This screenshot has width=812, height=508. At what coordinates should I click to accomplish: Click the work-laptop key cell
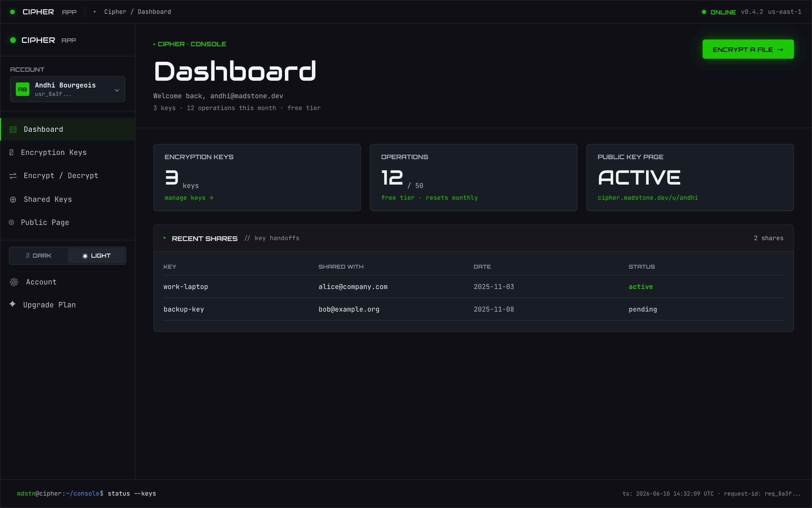(186, 286)
